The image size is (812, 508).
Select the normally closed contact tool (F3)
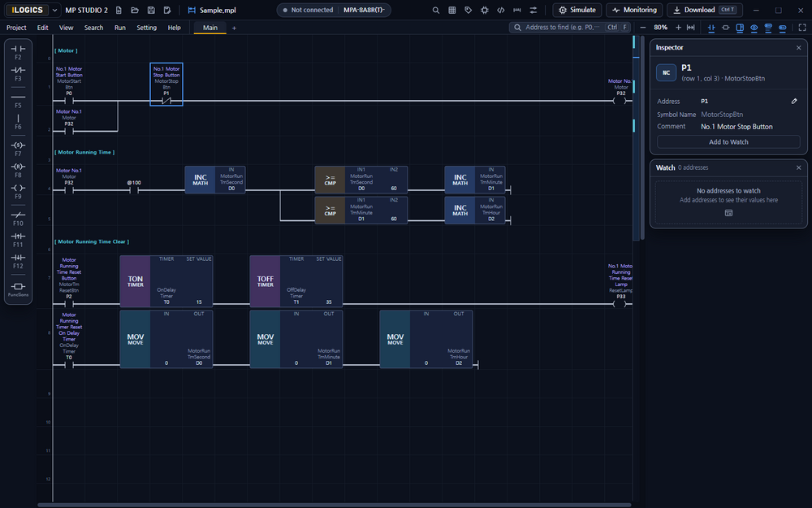18,74
